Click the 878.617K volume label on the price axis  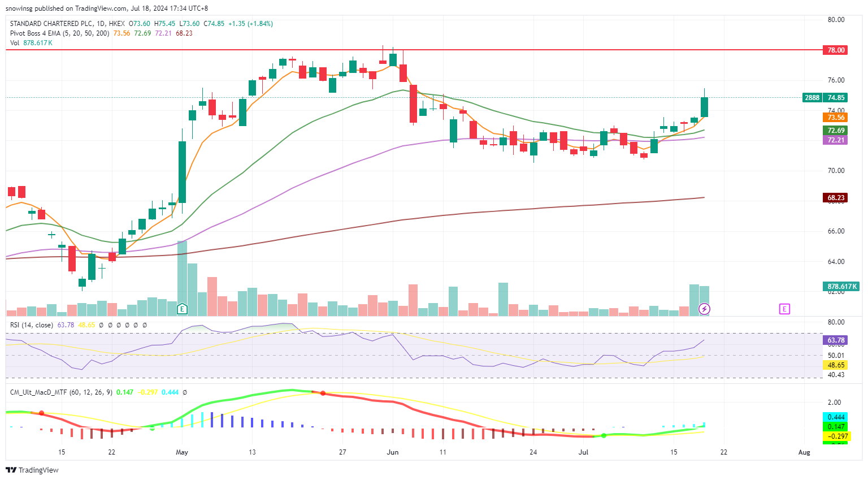pos(842,287)
